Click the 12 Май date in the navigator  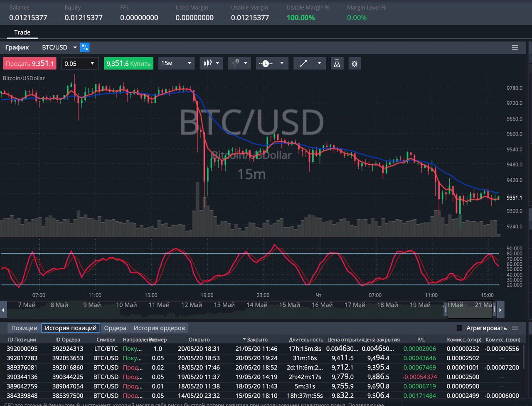192,305
